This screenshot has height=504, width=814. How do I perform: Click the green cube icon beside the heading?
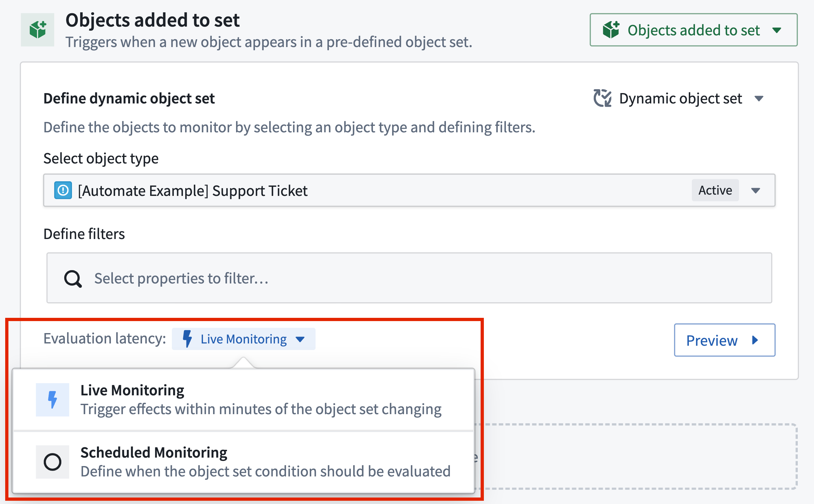(x=37, y=30)
